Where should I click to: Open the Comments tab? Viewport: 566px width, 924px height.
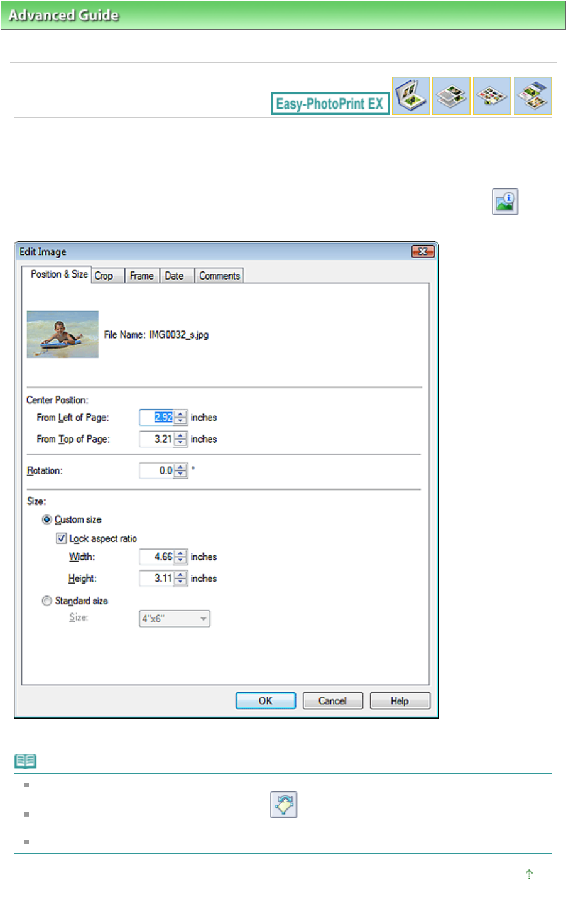[219, 276]
